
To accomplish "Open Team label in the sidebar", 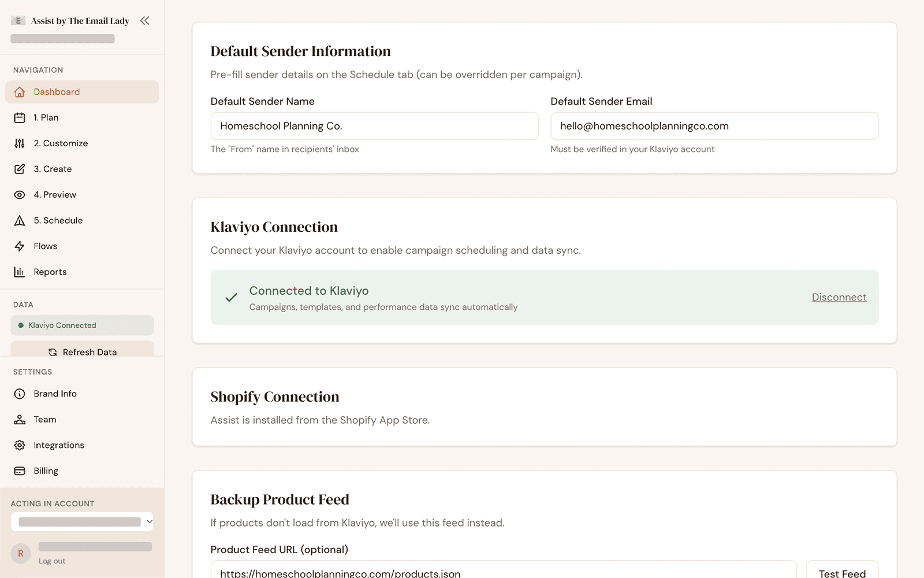I will click(x=44, y=420).
